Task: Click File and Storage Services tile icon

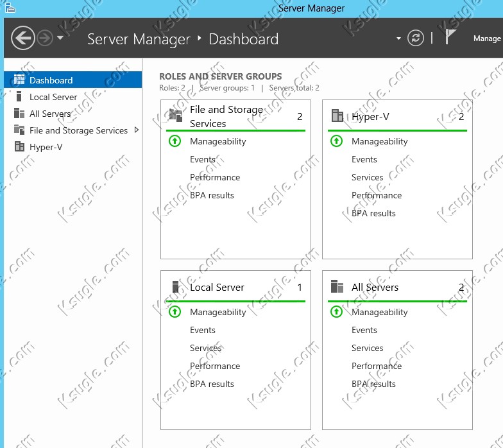Action: pos(176,116)
